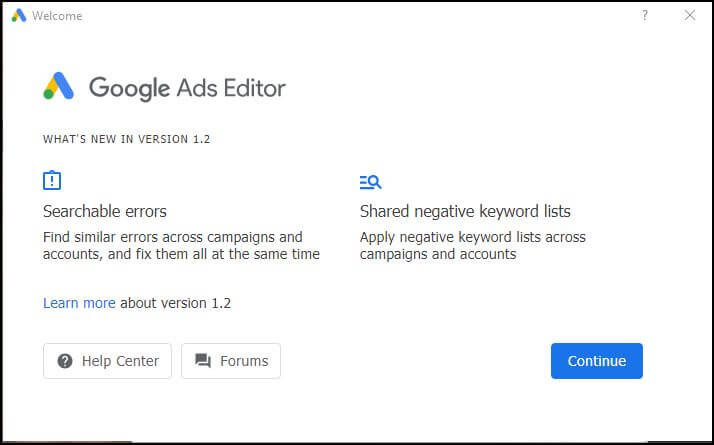
Task: Click the Shared negative keyword lists heading
Action: point(465,211)
